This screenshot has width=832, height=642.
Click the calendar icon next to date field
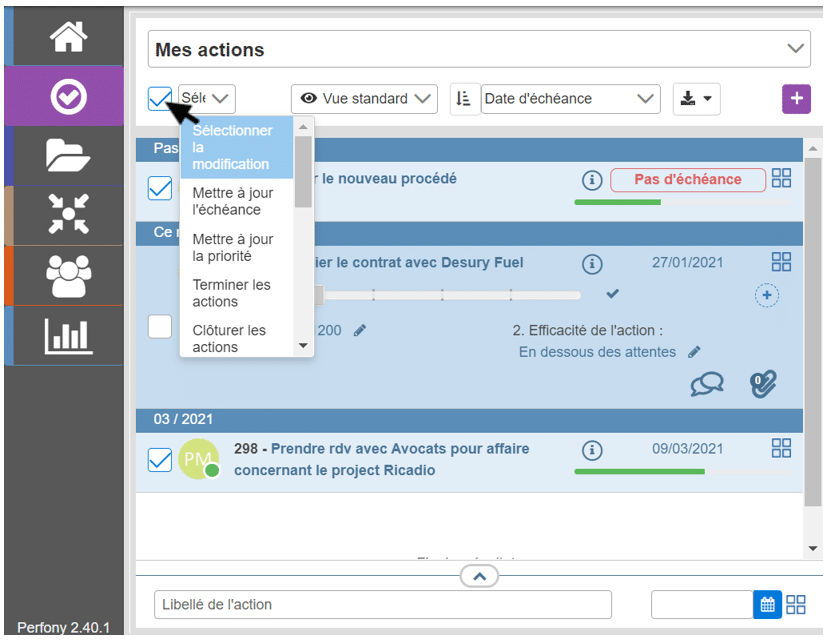767,605
